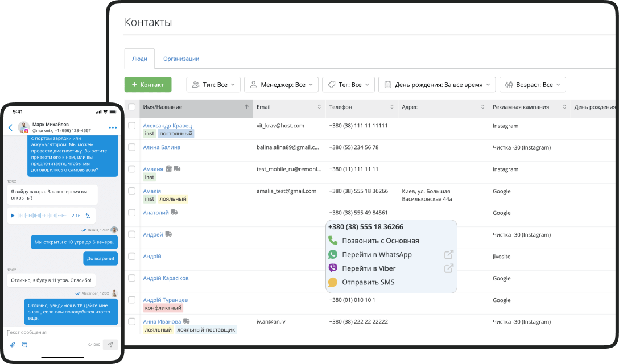Click the external link icon beside WhatsApp
This screenshot has width=619, height=364.
[449, 254]
